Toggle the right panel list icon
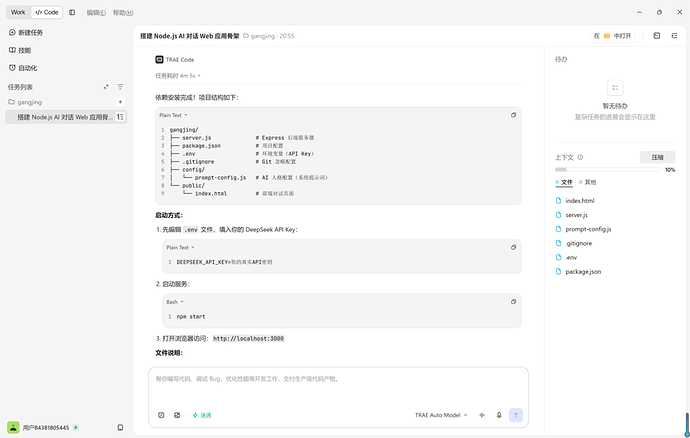690x438 pixels. [x=675, y=36]
